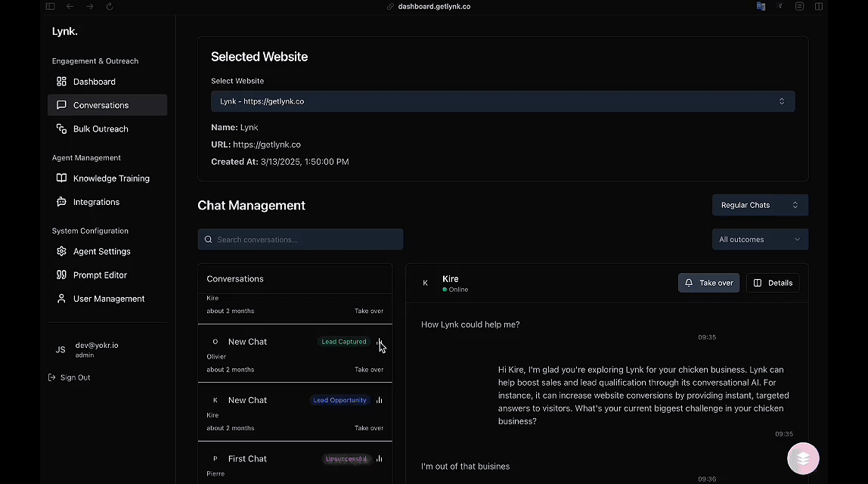The image size is (868, 484).
Task: Select the Integrations icon in the sidebar
Action: click(x=61, y=202)
